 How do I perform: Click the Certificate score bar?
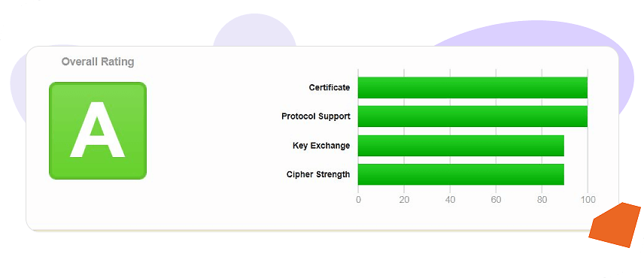coord(472,87)
